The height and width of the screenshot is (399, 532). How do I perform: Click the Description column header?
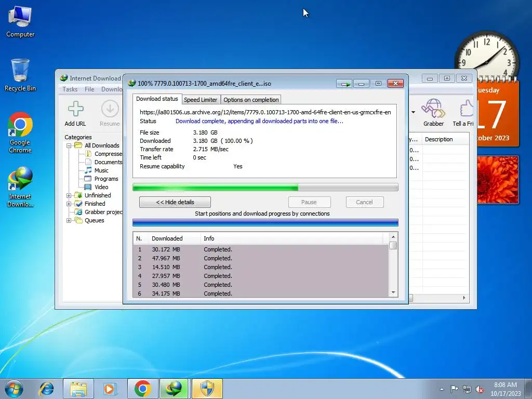445,139
